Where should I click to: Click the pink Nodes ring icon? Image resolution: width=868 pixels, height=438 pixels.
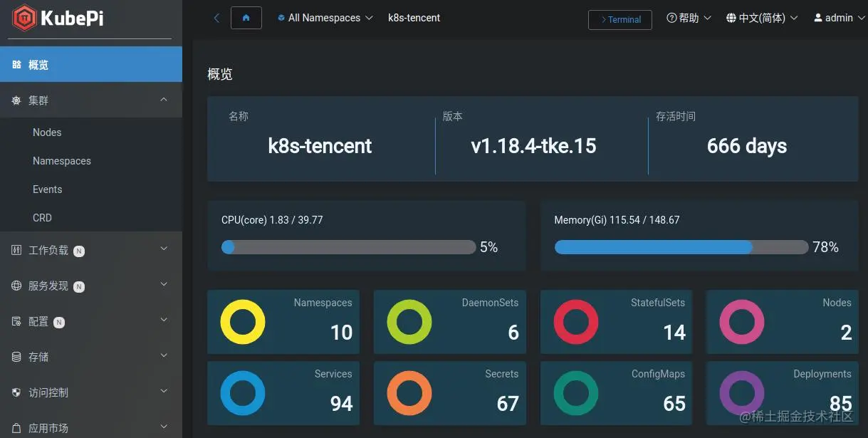(742, 322)
